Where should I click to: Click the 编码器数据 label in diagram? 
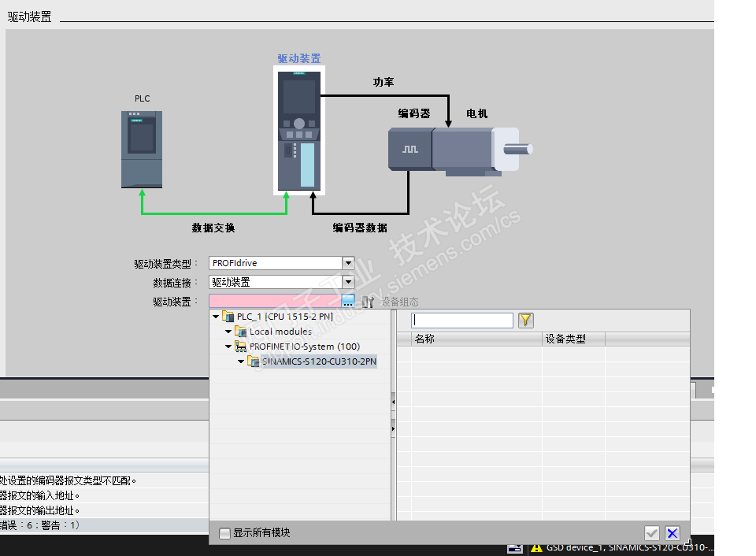click(x=360, y=228)
